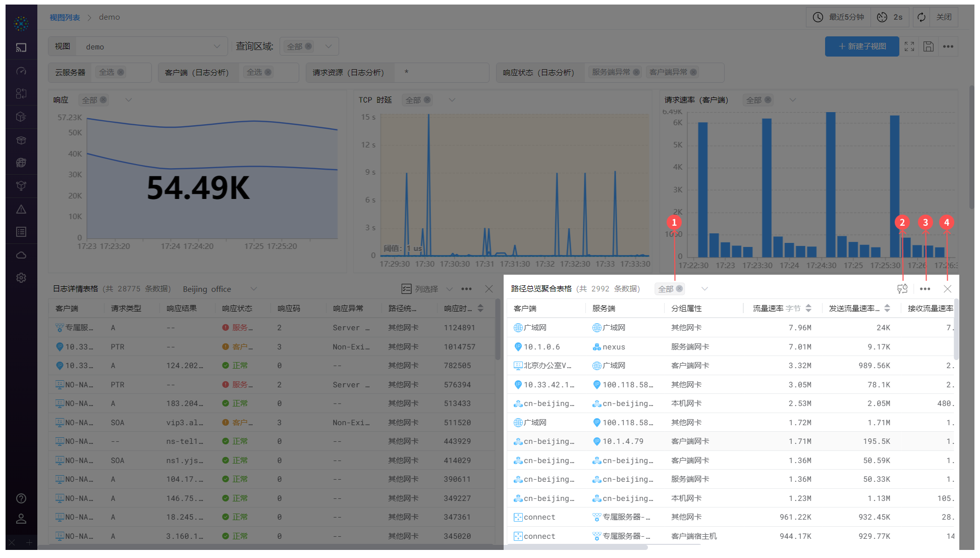The width and height of the screenshot is (980, 558).
Task: Open the cloud icon in left sidebar
Action: coord(21,255)
